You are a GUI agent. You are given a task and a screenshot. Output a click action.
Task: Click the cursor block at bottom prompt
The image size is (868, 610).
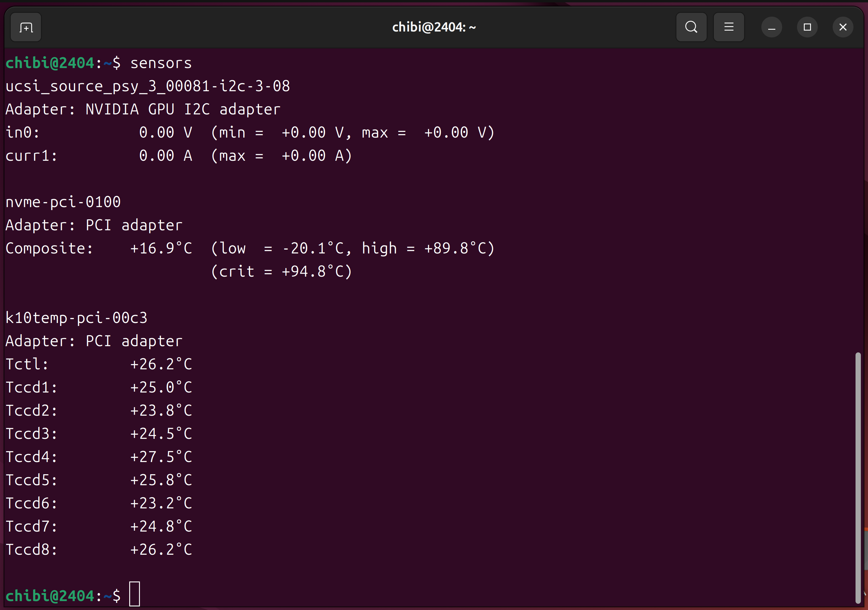135,594
